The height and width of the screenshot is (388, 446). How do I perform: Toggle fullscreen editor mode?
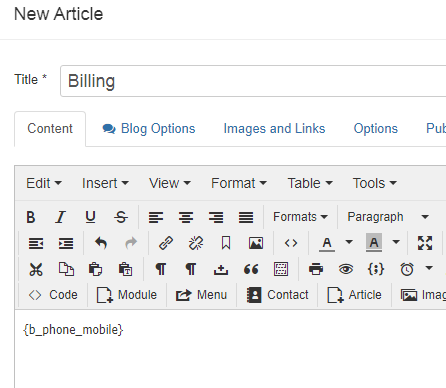pyautogui.click(x=425, y=243)
